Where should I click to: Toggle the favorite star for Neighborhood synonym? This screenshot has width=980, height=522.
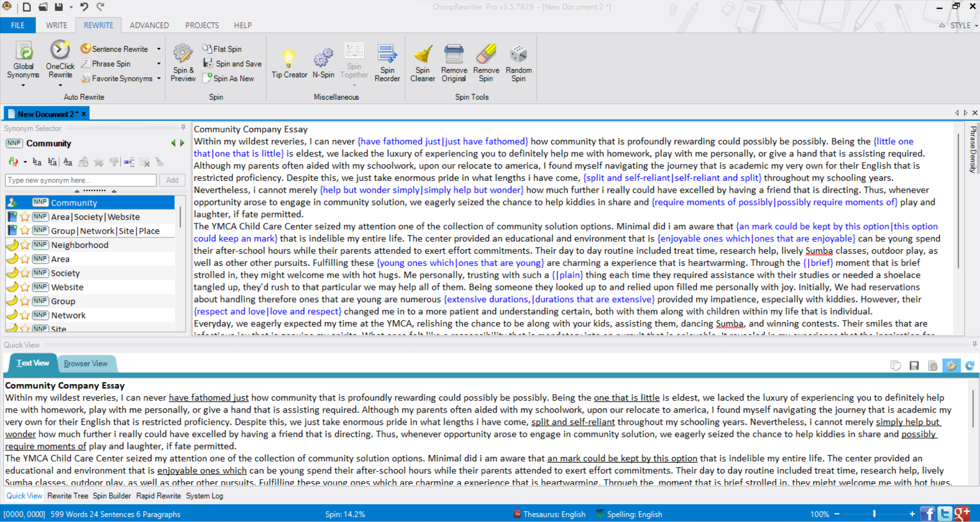click(25, 244)
